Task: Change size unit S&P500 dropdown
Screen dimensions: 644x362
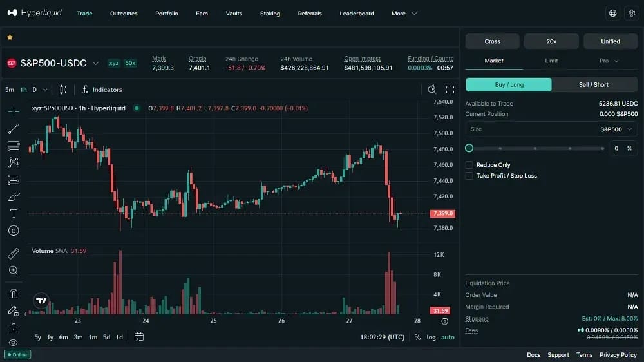Action: click(616, 129)
